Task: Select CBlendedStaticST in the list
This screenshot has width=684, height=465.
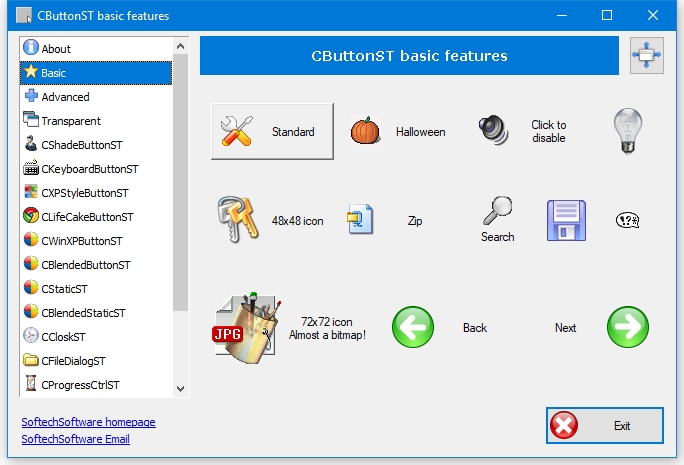Action: pyautogui.click(x=96, y=312)
